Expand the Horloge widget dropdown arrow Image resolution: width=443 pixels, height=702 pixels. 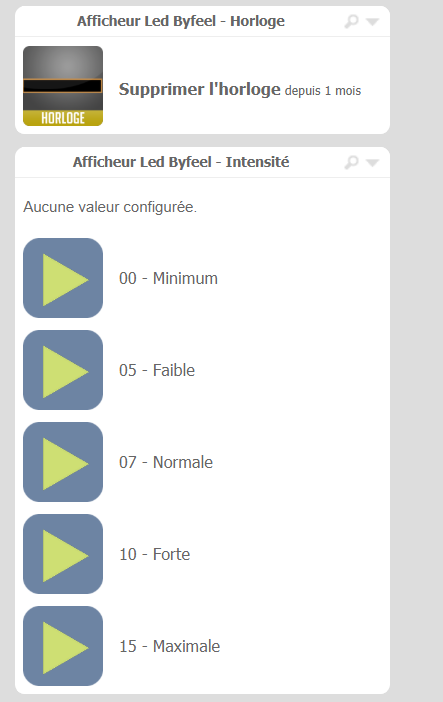[373, 21]
